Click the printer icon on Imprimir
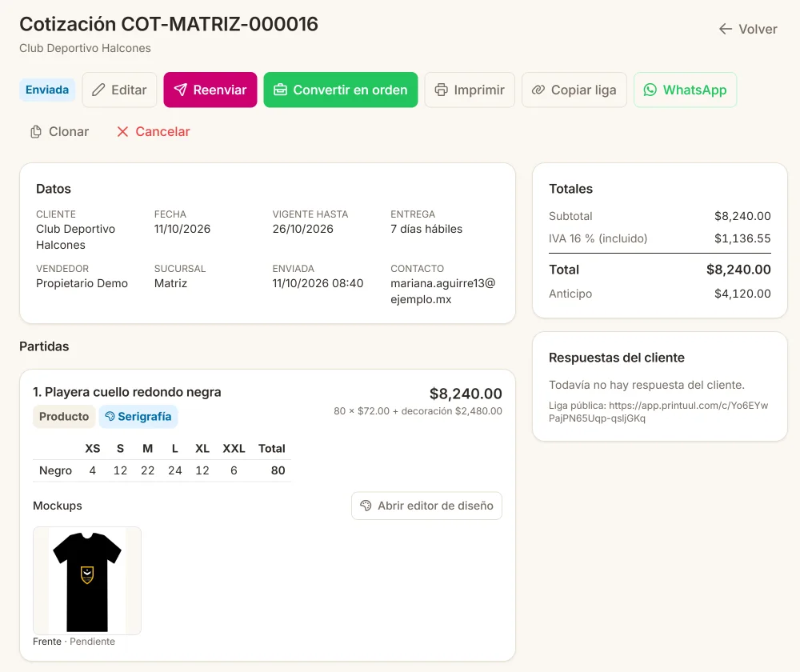Screen dimensions: 800x672 (441, 90)
